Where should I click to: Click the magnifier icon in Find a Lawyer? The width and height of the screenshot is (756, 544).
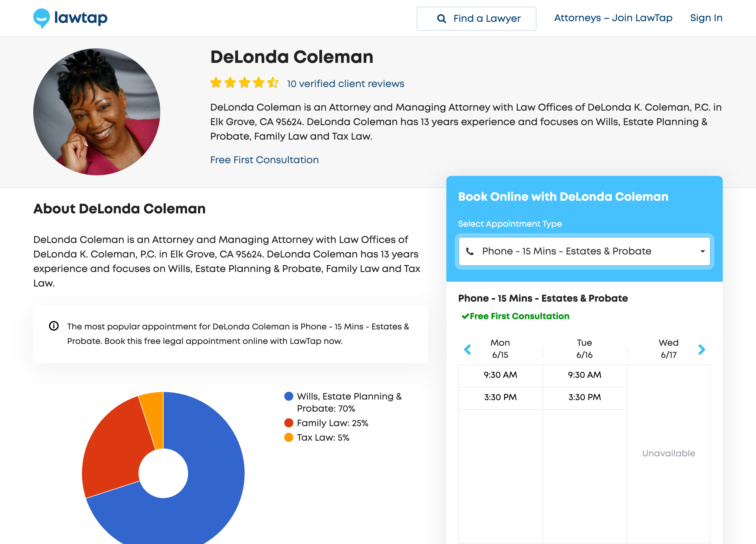[x=441, y=19]
